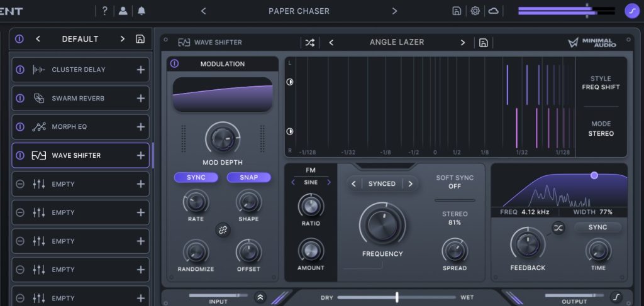644x306 pixels.
Task: Click the Dry/Wet mix slider
Action: (x=397, y=297)
